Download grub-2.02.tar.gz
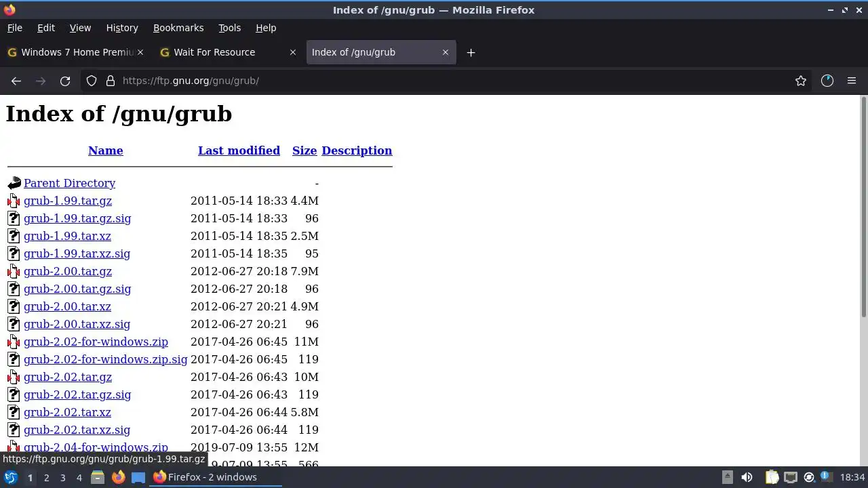Viewport: 868px width, 488px height. click(x=68, y=377)
